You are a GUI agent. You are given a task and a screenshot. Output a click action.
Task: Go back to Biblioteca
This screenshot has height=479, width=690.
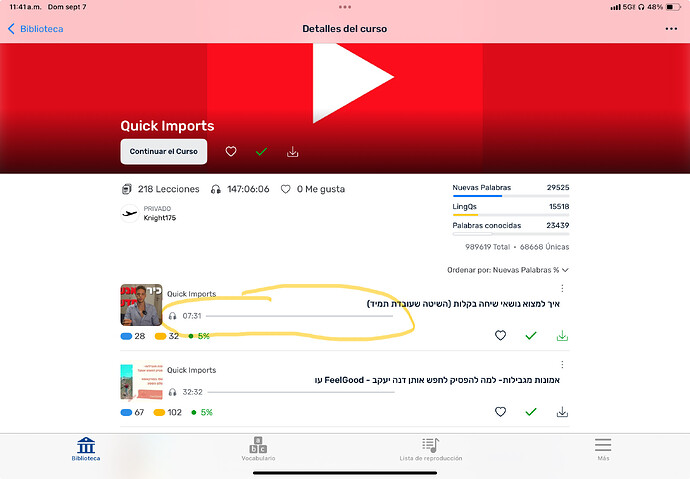point(35,29)
